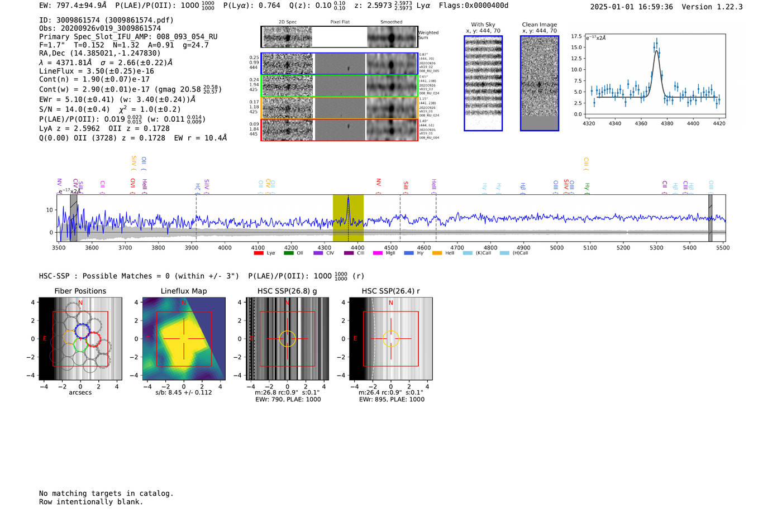
Task: Click the 'EWr: 790, PLAE: 1000' caption
Action: click(x=288, y=400)
